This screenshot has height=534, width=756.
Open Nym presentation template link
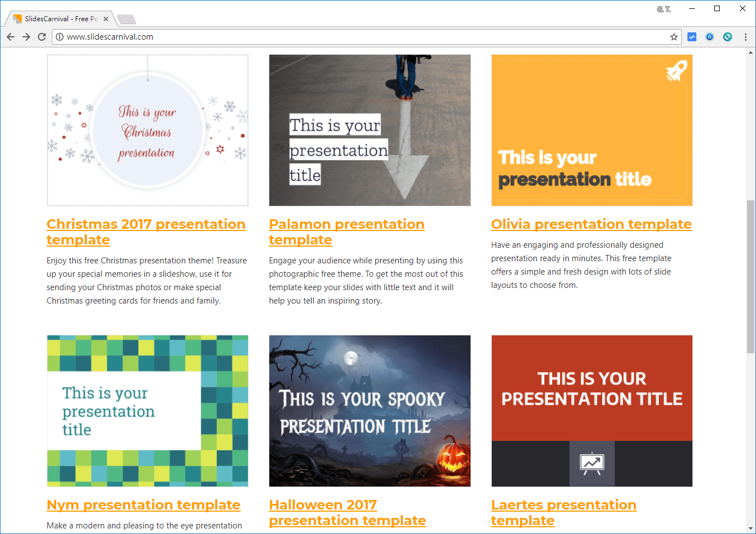click(x=143, y=505)
